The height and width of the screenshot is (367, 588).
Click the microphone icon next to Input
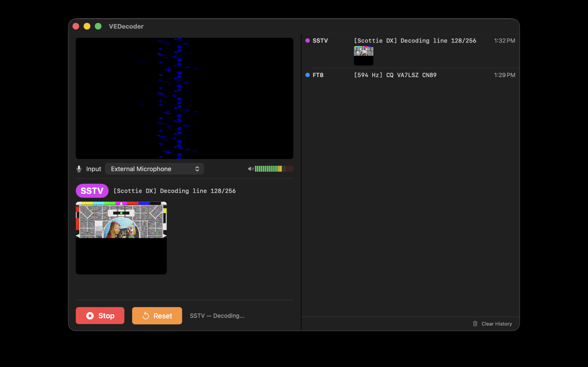pyautogui.click(x=79, y=169)
